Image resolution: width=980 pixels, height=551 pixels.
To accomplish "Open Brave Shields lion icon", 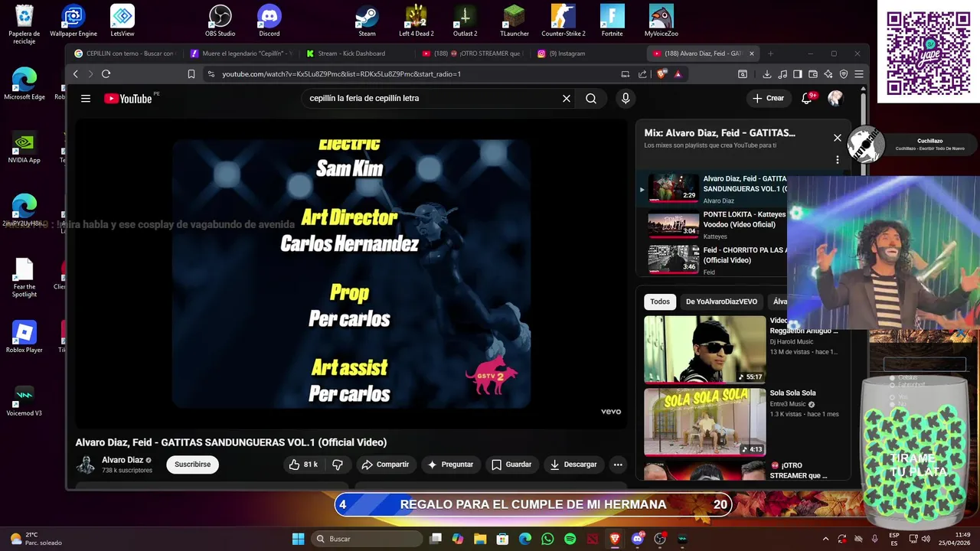I will tap(661, 74).
